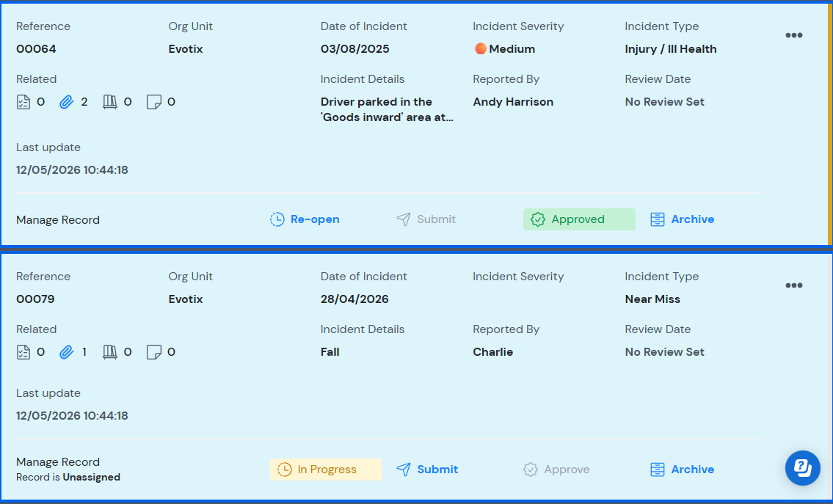Click the checklist actions icon in record 00064

pyautogui.click(x=23, y=102)
